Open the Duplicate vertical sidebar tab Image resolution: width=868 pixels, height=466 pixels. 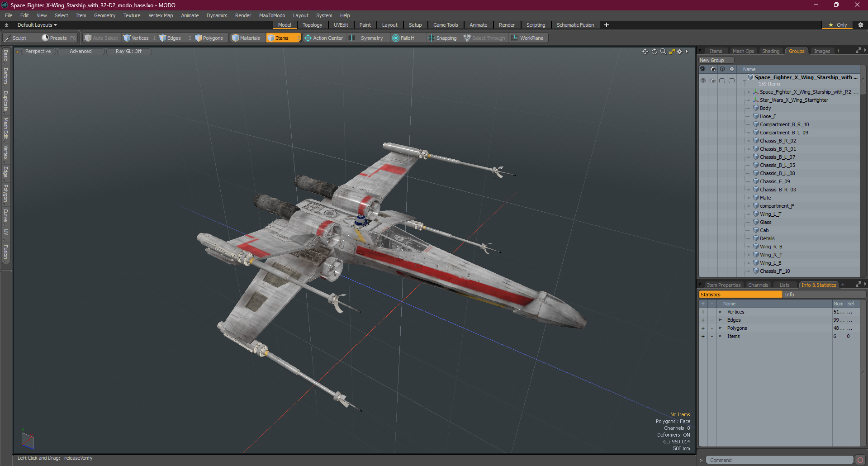point(6,101)
